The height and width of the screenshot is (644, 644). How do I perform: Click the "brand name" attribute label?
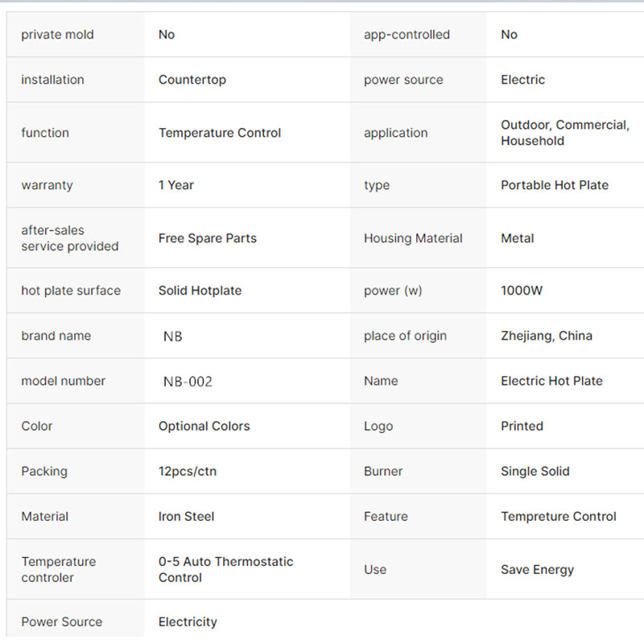pyautogui.click(x=56, y=336)
